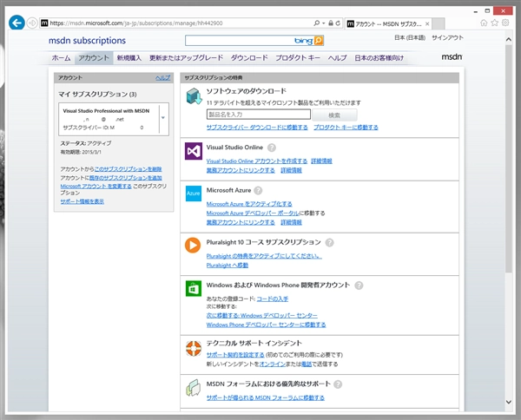Expand the subscription selector dropdown arrow
This screenshot has width=521, height=420.
(163, 118)
